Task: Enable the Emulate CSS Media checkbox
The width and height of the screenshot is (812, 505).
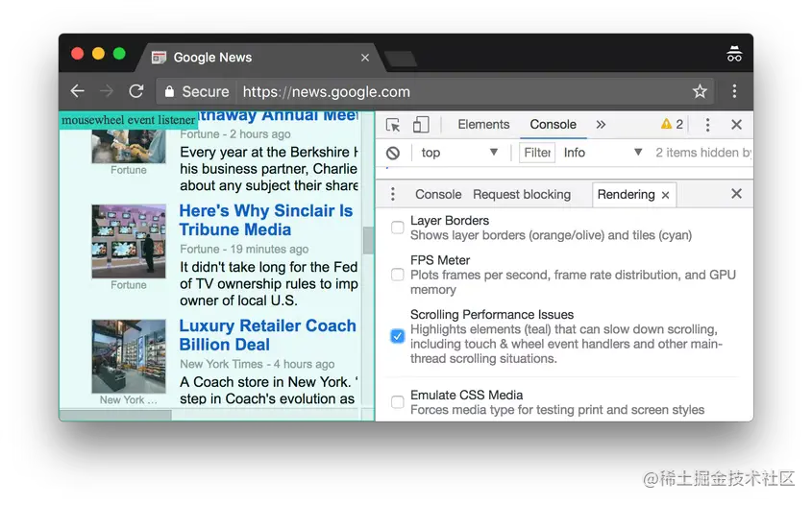Action: click(x=397, y=402)
